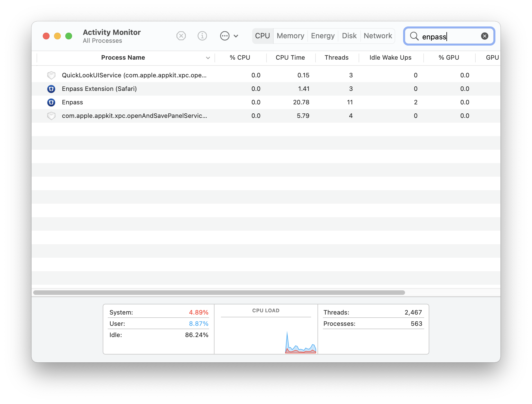
Task: Switch to the Memory tab
Action: point(290,36)
